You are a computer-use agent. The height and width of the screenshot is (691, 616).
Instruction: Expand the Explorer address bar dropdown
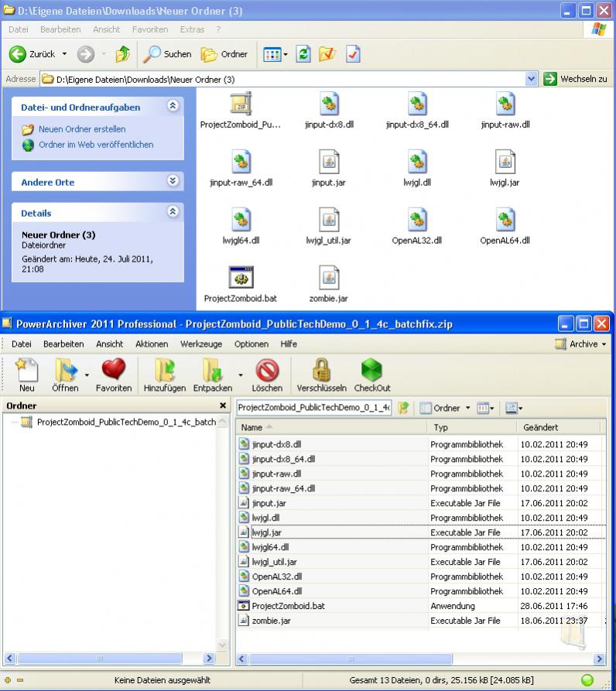click(531, 80)
